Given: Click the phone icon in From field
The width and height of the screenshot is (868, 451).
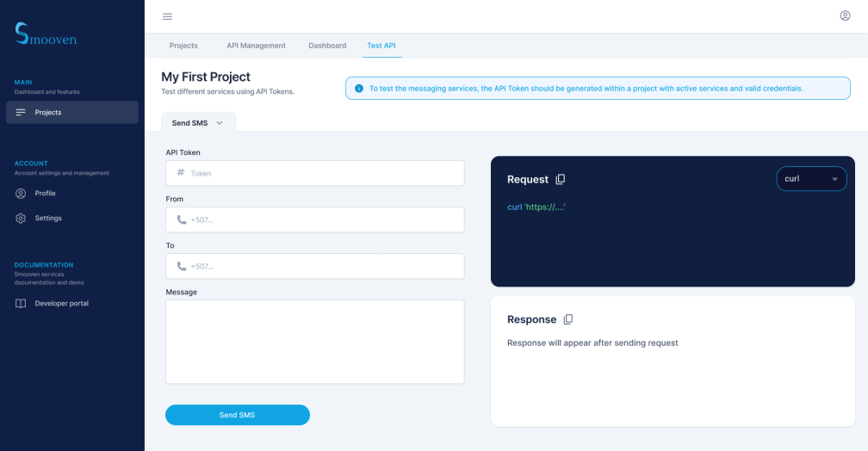Looking at the screenshot, I should pos(181,219).
